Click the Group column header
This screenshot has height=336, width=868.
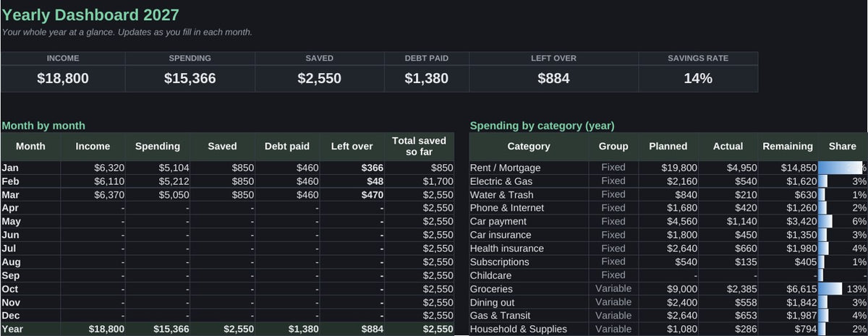coord(613,146)
